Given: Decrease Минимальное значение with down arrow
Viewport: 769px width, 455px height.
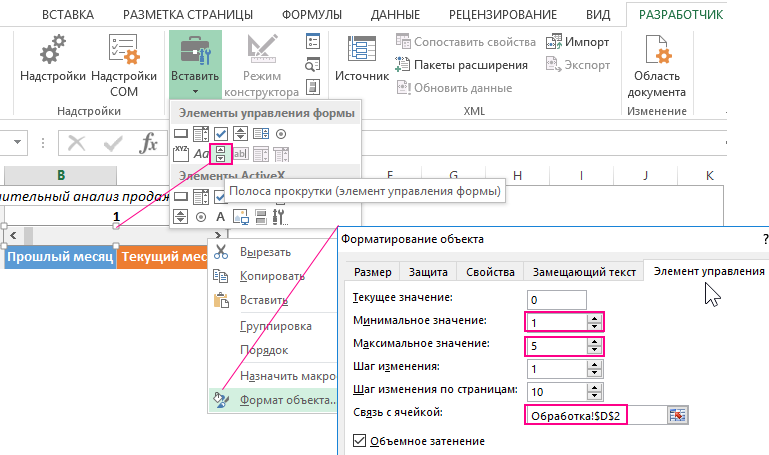Looking at the screenshot, I should pyautogui.click(x=594, y=326).
